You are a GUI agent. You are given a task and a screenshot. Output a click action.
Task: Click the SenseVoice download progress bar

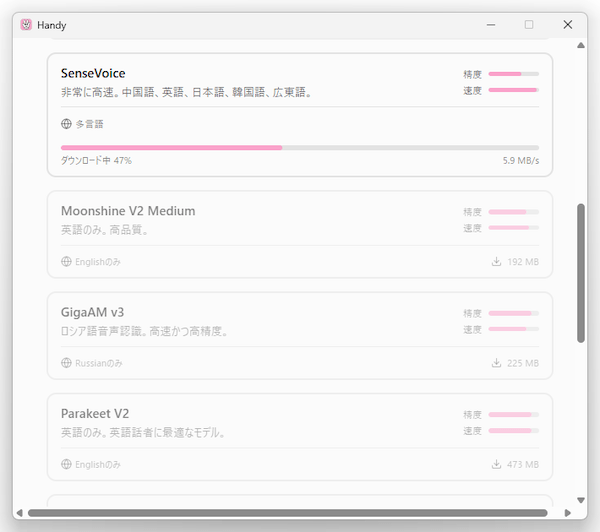click(x=299, y=147)
